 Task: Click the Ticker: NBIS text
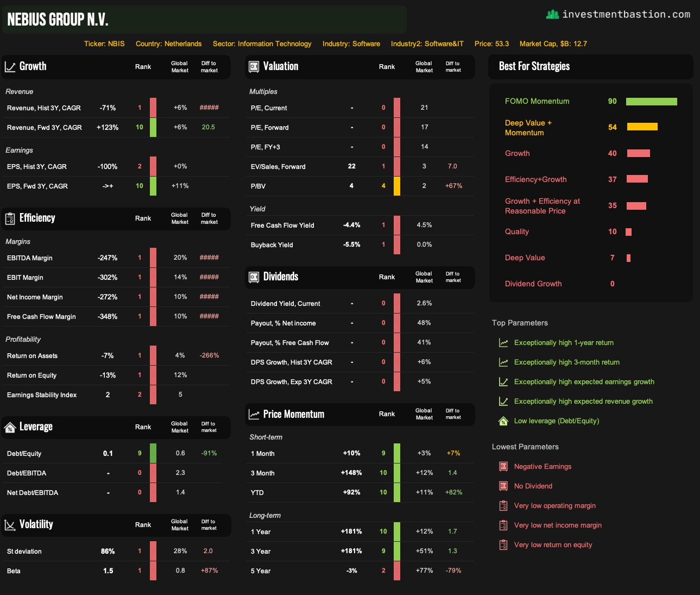[x=104, y=44]
